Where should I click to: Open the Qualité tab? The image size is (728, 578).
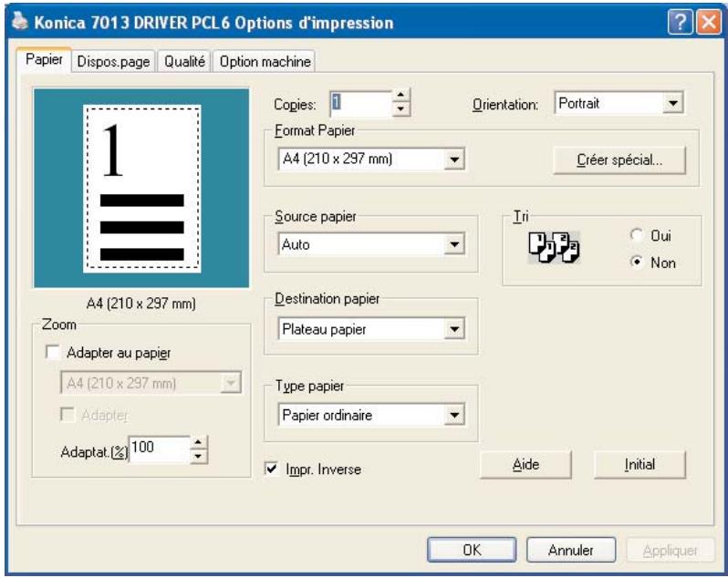pos(184,62)
